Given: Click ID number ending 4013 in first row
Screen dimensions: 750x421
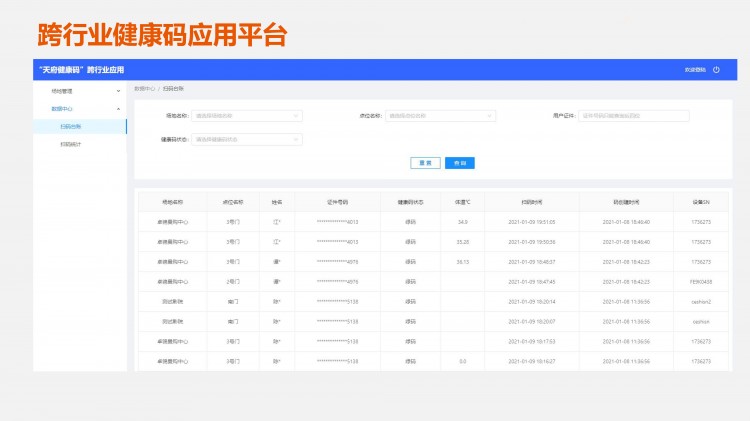Looking at the screenshot, I should coord(337,222).
